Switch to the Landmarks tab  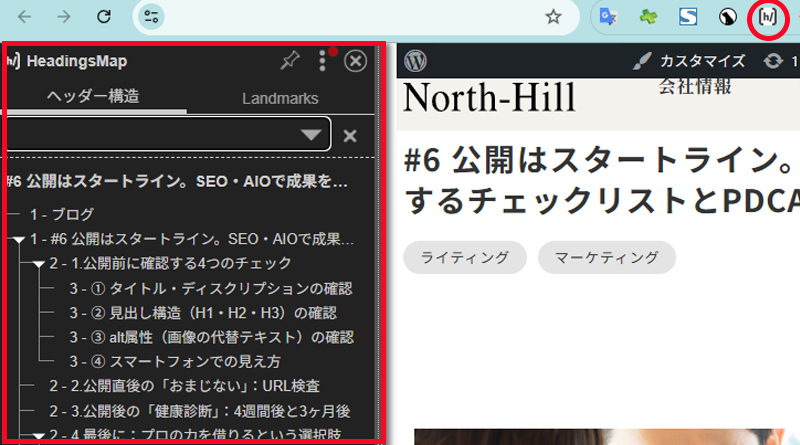pos(280,98)
